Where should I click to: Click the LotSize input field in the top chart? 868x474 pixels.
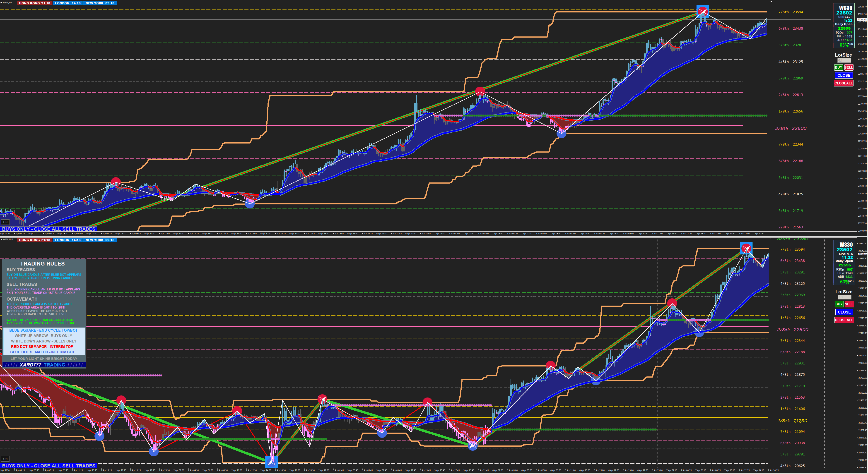[x=844, y=61]
